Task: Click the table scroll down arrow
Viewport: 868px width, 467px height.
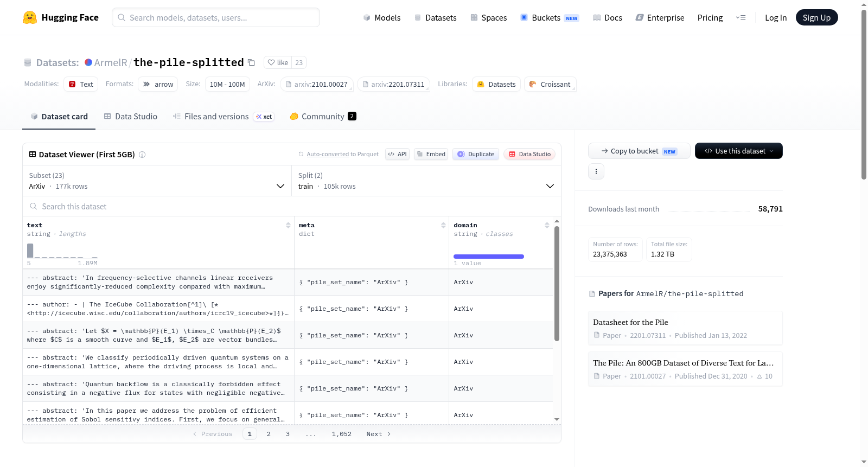Action: (x=557, y=419)
